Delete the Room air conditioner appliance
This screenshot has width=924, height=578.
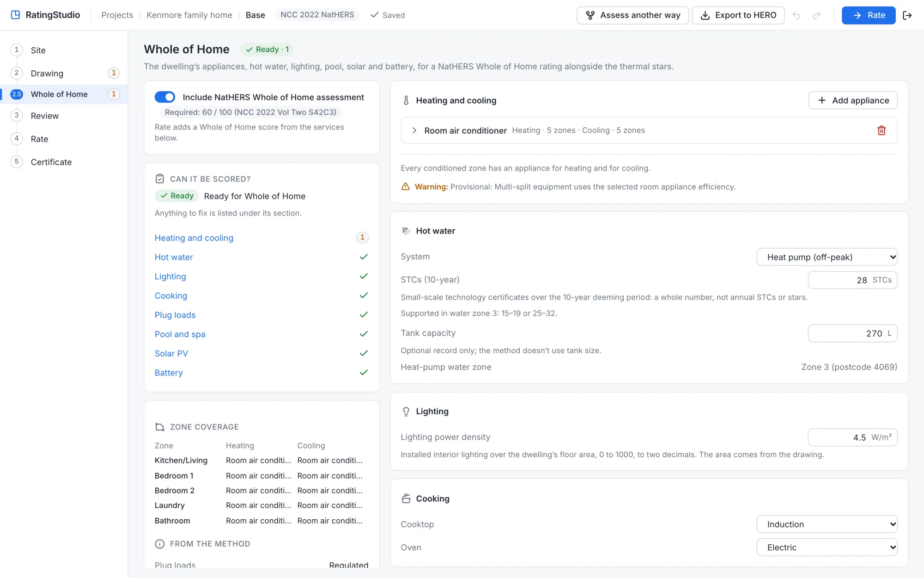click(881, 130)
